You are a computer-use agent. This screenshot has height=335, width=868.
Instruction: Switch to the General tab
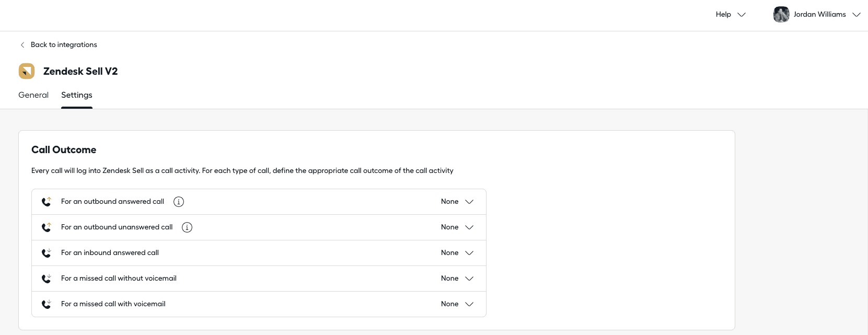33,95
